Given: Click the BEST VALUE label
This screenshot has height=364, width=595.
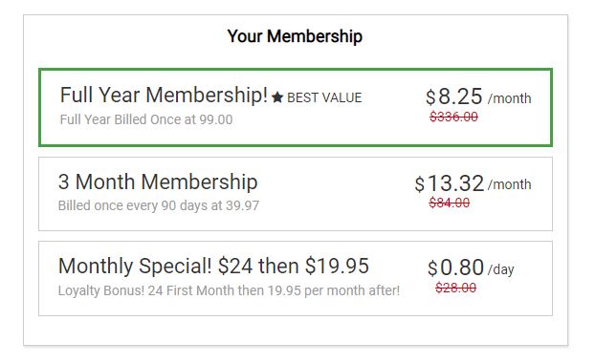Looking at the screenshot, I should pyautogui.click(x=324, y=97).
